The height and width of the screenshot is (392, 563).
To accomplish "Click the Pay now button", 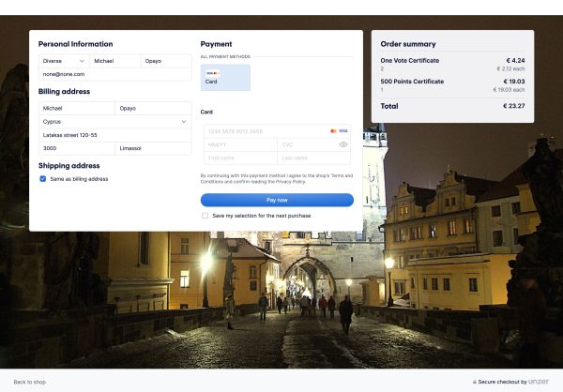I will 277,200.
